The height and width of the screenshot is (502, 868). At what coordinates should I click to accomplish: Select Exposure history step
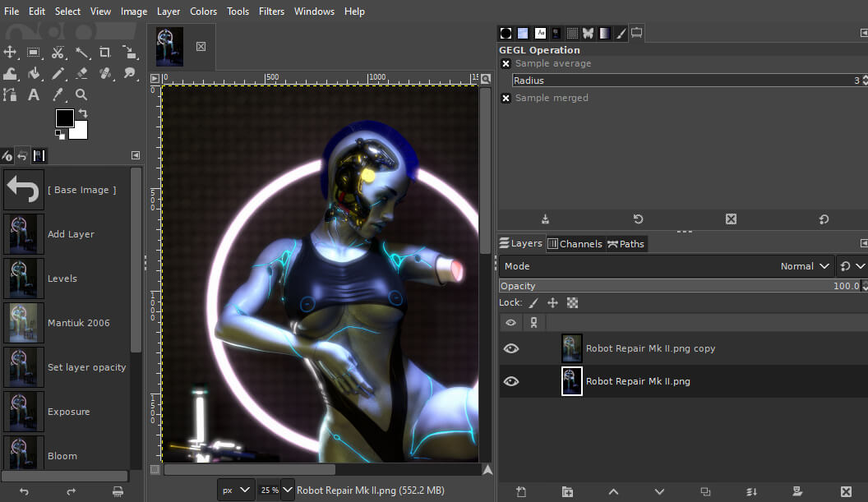point(67,412)
